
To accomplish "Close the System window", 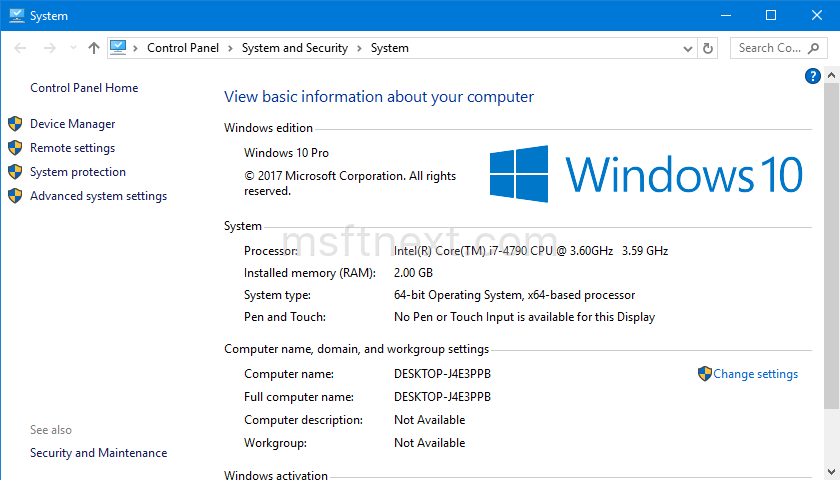I will (816, 16).
